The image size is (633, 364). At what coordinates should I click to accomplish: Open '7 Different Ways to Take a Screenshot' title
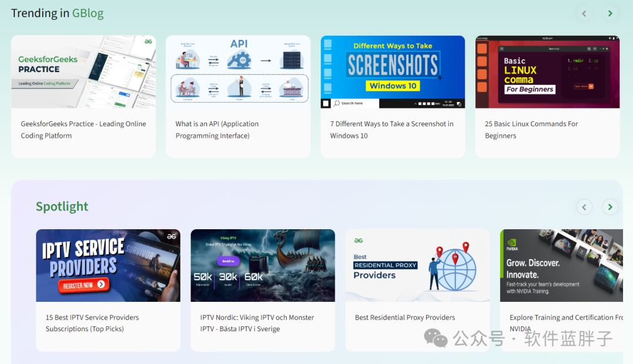392,130
